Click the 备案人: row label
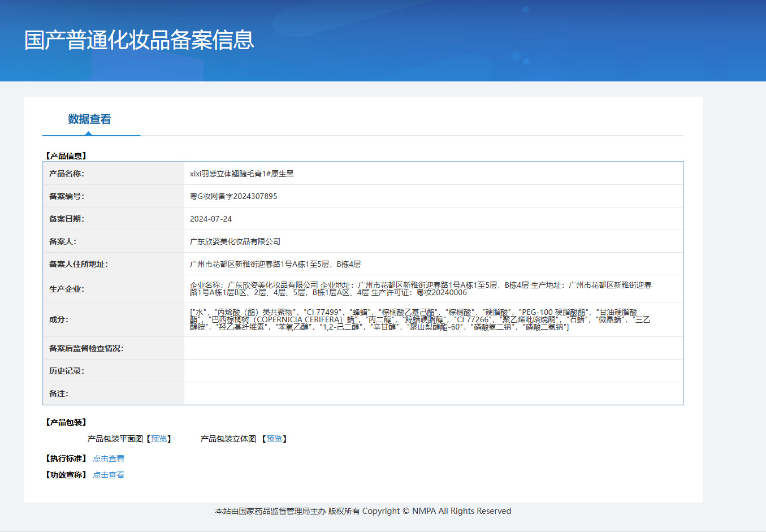The width and height of the screenshot is (766, 532). point(63,241)
